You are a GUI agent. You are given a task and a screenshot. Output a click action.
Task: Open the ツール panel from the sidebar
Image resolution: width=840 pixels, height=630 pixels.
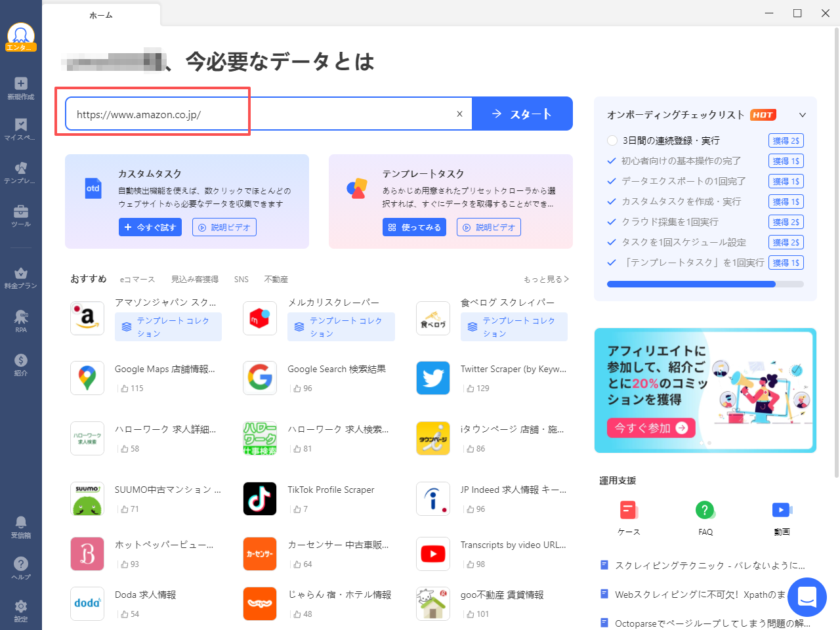(x=20, y=215)
